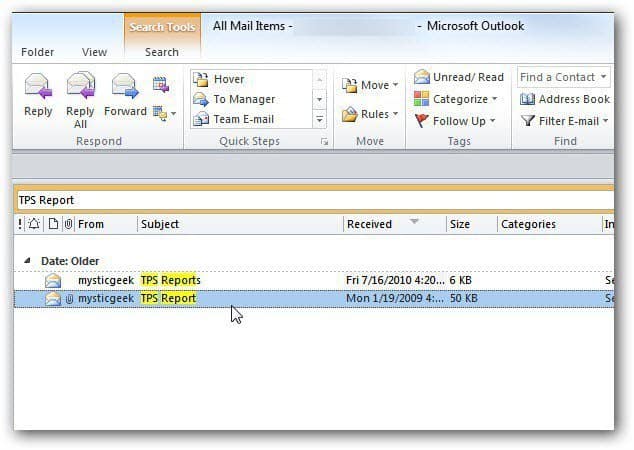The height and width of the screenshot is (450, 634).
Task: Click the Forward envelope icon
Action: (x=125, y=86)
